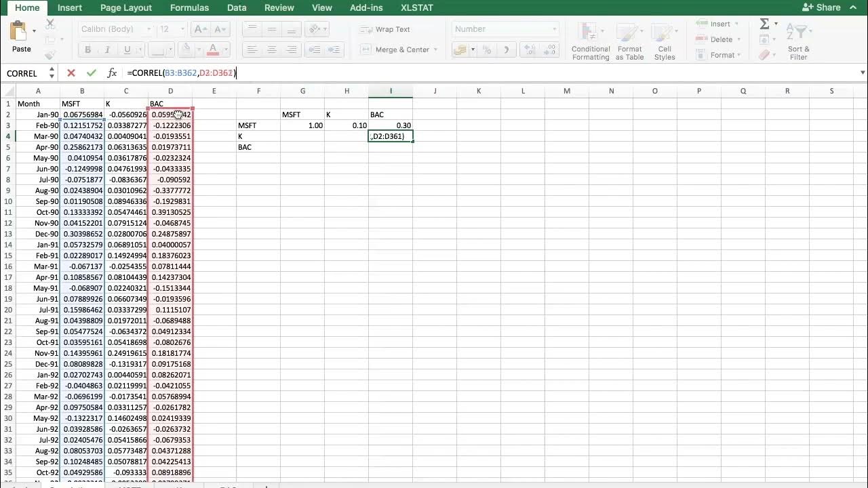Toggle bold formatting
868x488 pixels.
click(x=87, y=49)
